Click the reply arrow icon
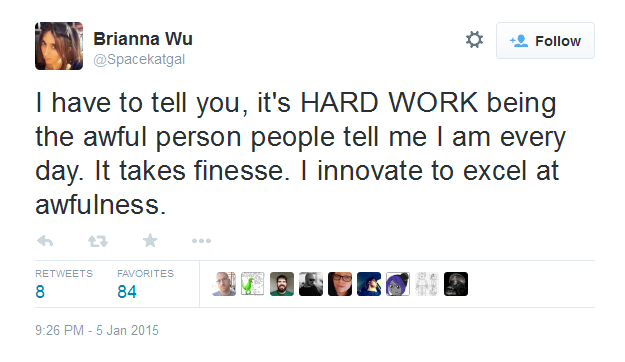625x362 pixels. coord(45,241)
